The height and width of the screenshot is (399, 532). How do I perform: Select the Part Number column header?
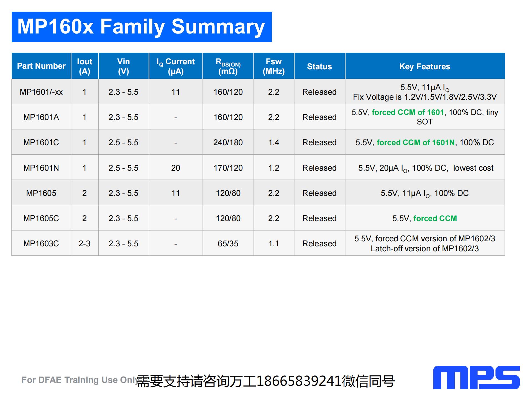coord(41,66)
